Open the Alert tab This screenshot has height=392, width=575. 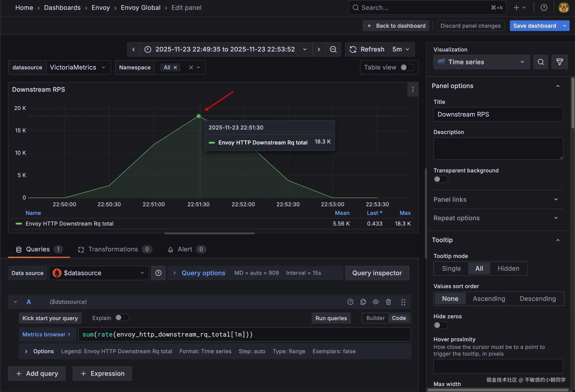[185, 249]
